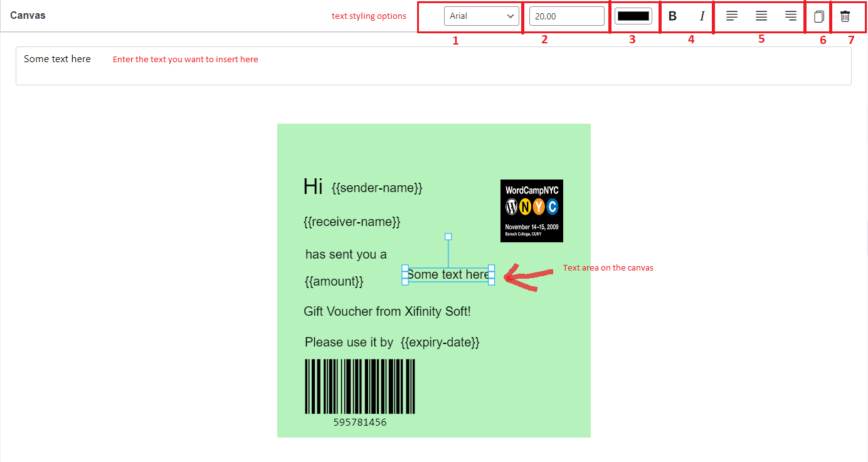The width and height of the screenshot is (868, 462).
Task: Align text to the left
Action: [731, 16]
